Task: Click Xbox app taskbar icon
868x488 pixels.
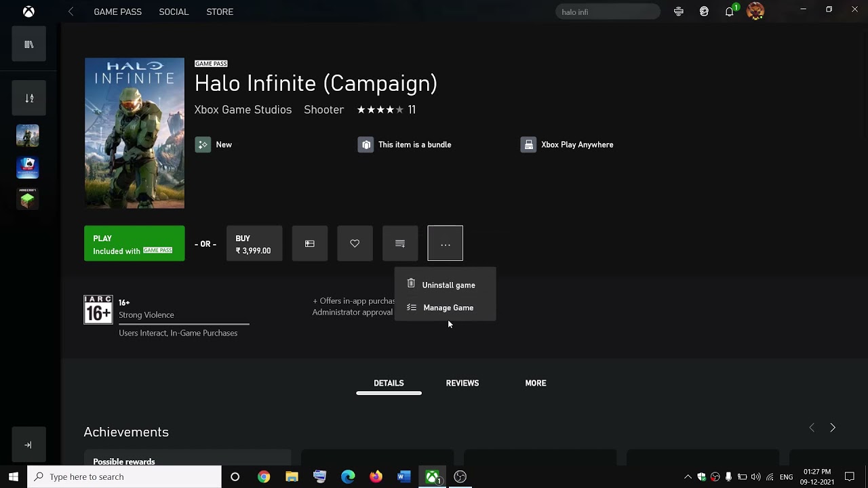Action: click(433, 476)
